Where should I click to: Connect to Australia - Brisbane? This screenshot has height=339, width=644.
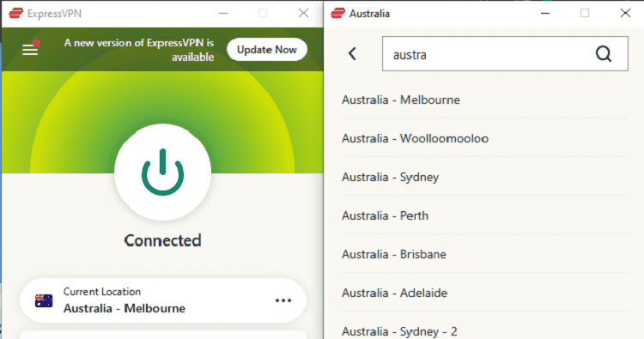485,254
